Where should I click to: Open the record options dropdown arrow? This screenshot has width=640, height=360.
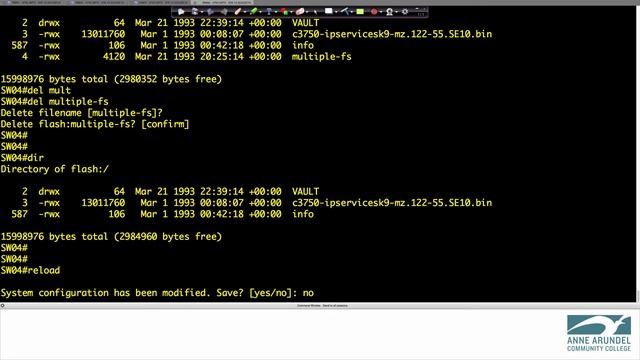(x=381, y=12)
